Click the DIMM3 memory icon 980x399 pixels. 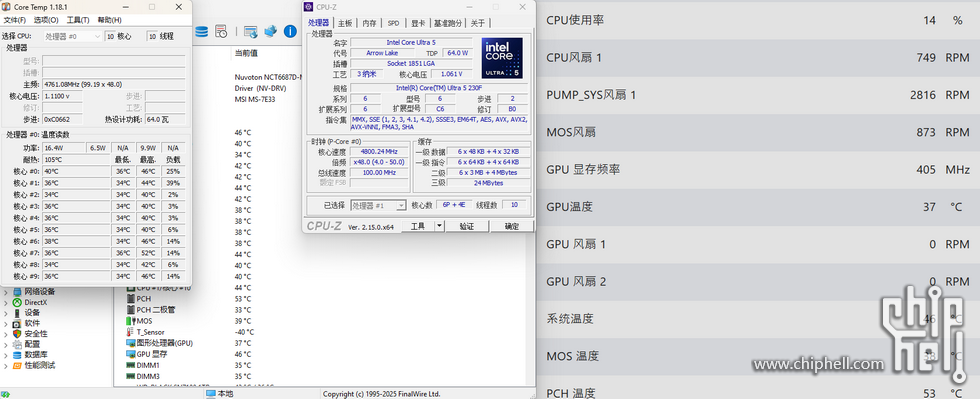tap(131, 376)
